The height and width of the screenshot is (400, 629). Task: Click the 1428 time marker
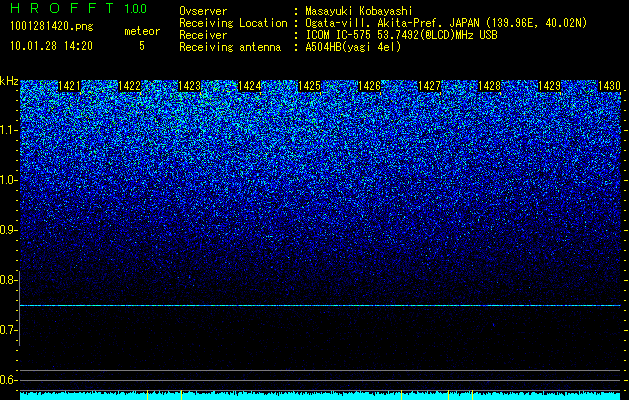[490, 86]
